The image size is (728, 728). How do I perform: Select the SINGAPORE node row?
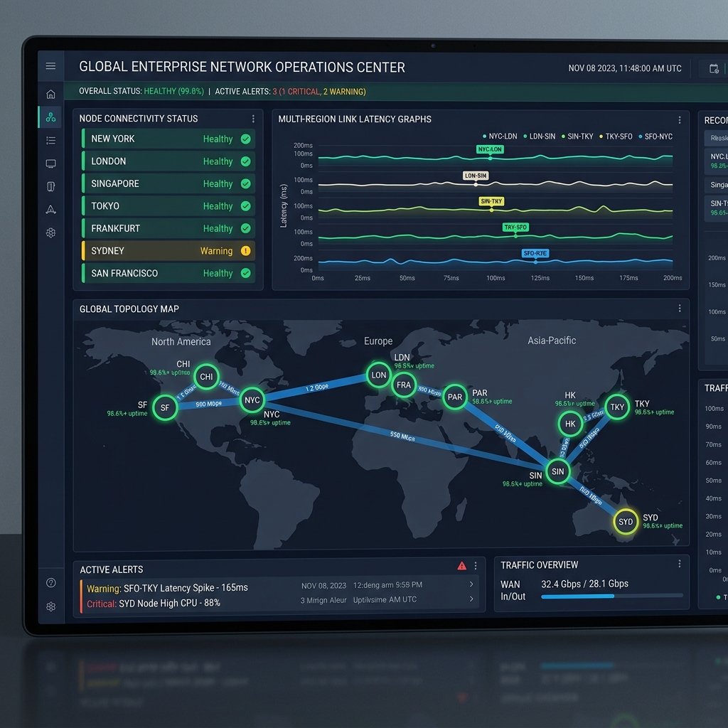click(168, 183)
